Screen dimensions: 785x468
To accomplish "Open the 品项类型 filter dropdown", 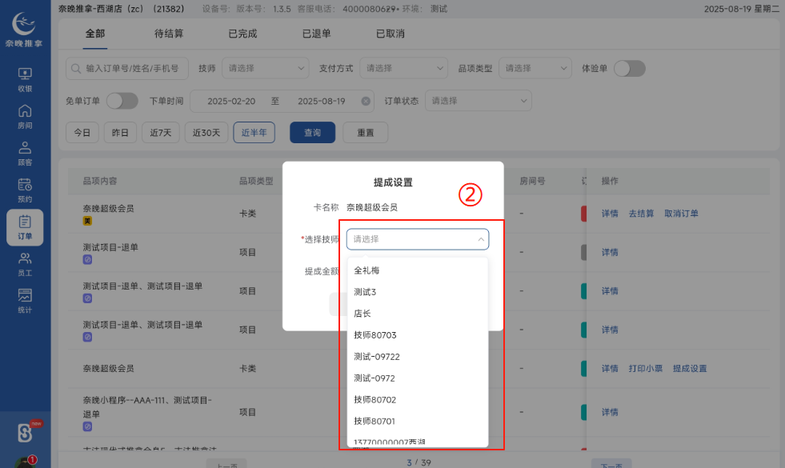I will tap(535, 69).
